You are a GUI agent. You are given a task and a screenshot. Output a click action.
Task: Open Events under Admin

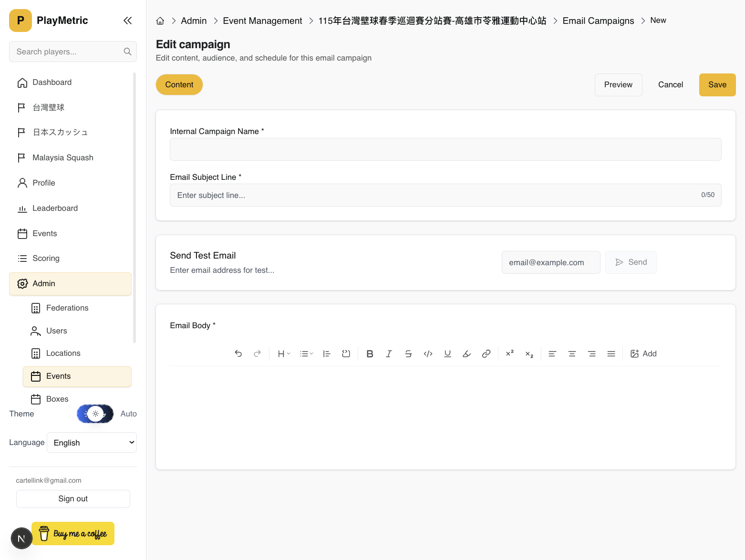click(77, 376)
